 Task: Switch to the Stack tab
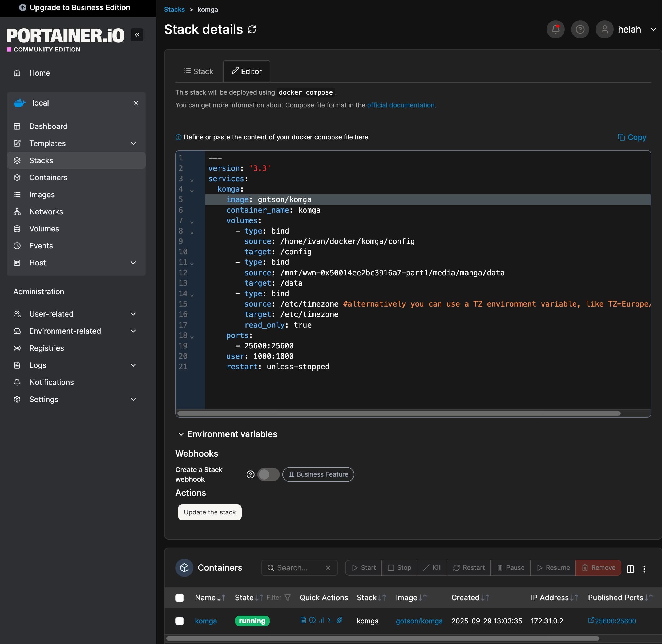pyautogui.click(x=199, y=71)
